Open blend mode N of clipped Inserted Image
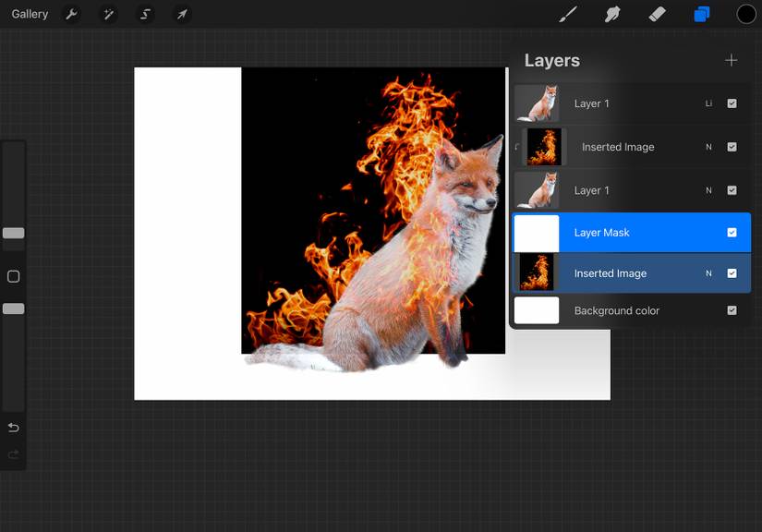The image size is (762, 532). tap(708, 147)
